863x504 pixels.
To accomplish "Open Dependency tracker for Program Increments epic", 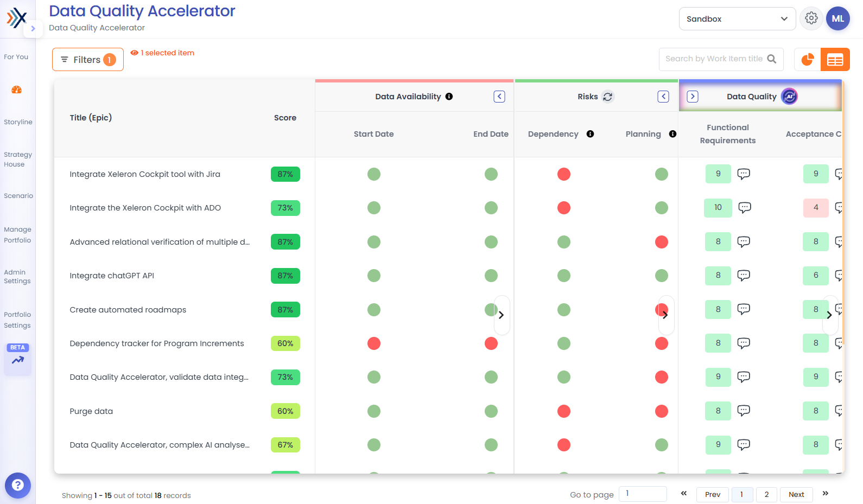I will coord(157,343).
